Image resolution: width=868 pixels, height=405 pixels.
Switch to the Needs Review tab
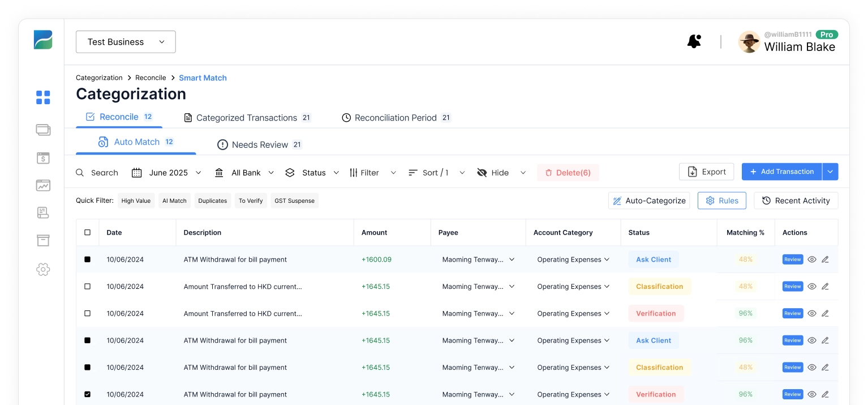click(x=259, y=145)
